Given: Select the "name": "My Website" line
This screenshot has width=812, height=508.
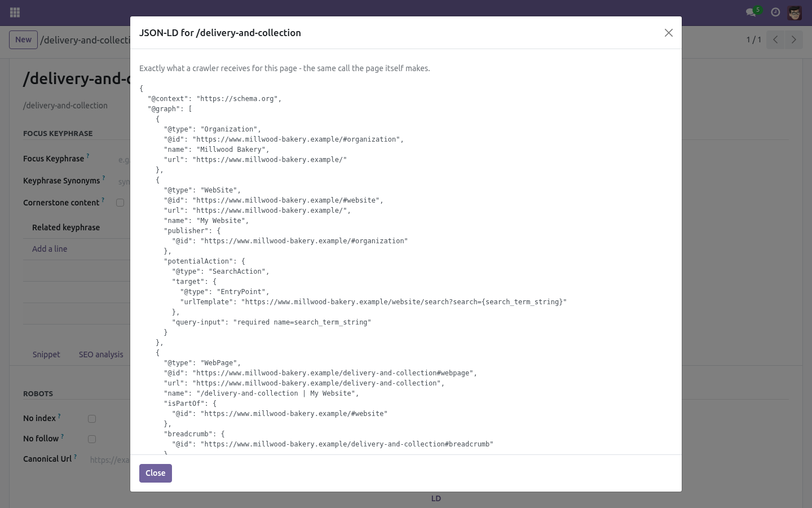Looking at the screenshot, I should pos(206,221).
